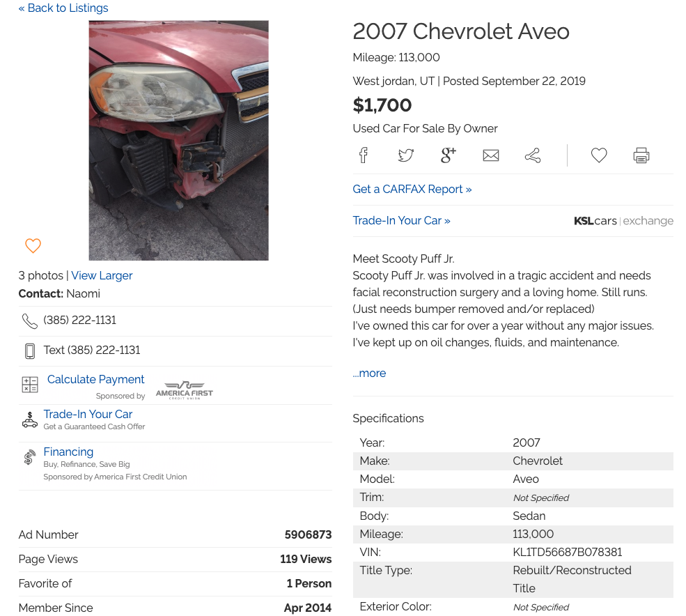Click the car trade-in icon

[x=30, y=419]
